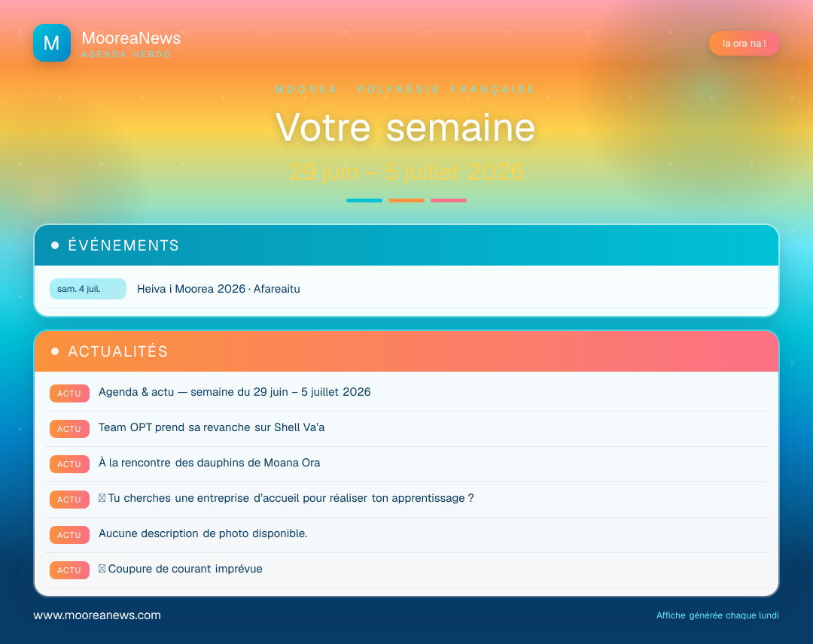Screen dimensions: 813x644
Task: Click the '29 juin – 5 juillet 2026' date range
Action: point(406,172)
